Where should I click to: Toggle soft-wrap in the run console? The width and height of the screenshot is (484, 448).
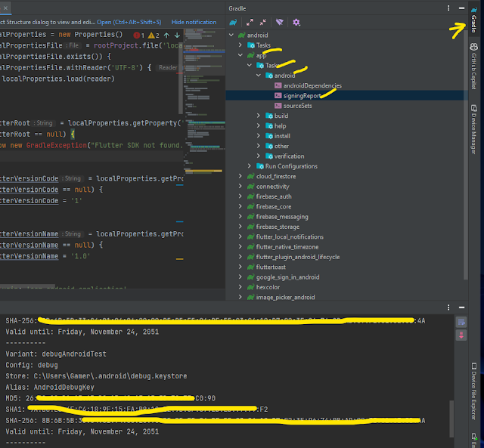[462, 321]
